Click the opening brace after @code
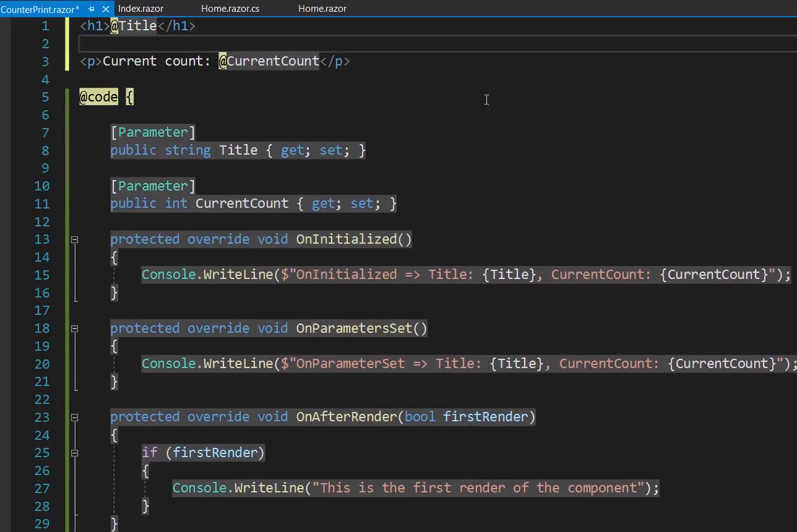The height and width of the screenshot is (532, 797). click(129, 97)
